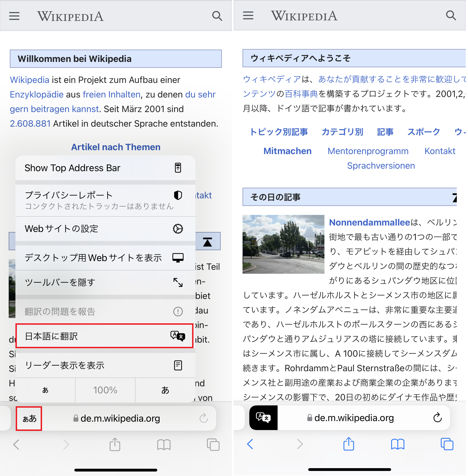Viewport: 468px width, 476px height.
Task: Tap the search icon in right Wikipedia header
Action: [x=451, y=15]
